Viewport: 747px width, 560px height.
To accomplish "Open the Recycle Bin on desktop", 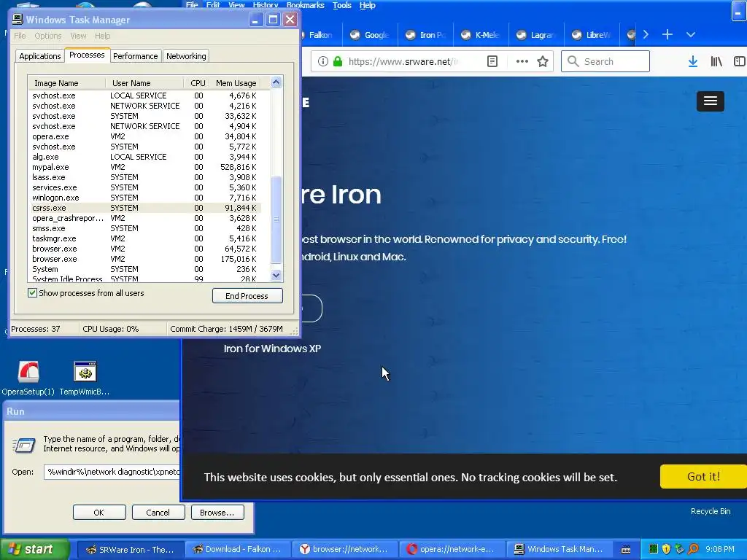I will 711,511.
